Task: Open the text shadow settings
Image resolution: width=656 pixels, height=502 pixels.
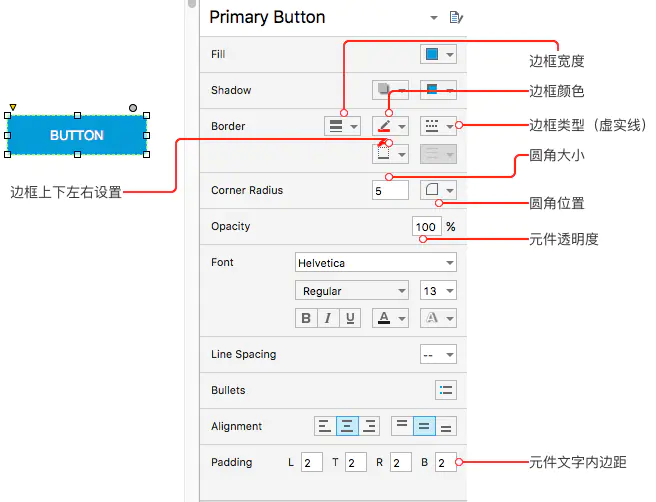Action: click(438, 318)
